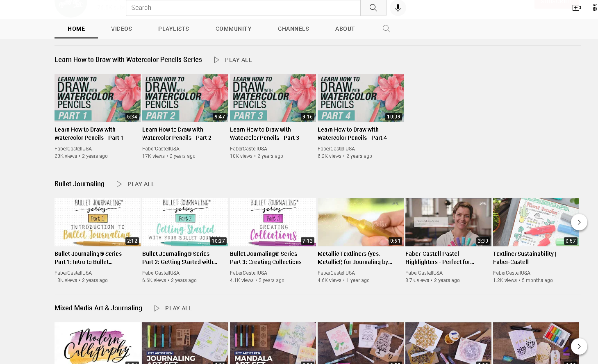Play all Mixed Media Art videos
598x364 pixels.
click(178, 308)
